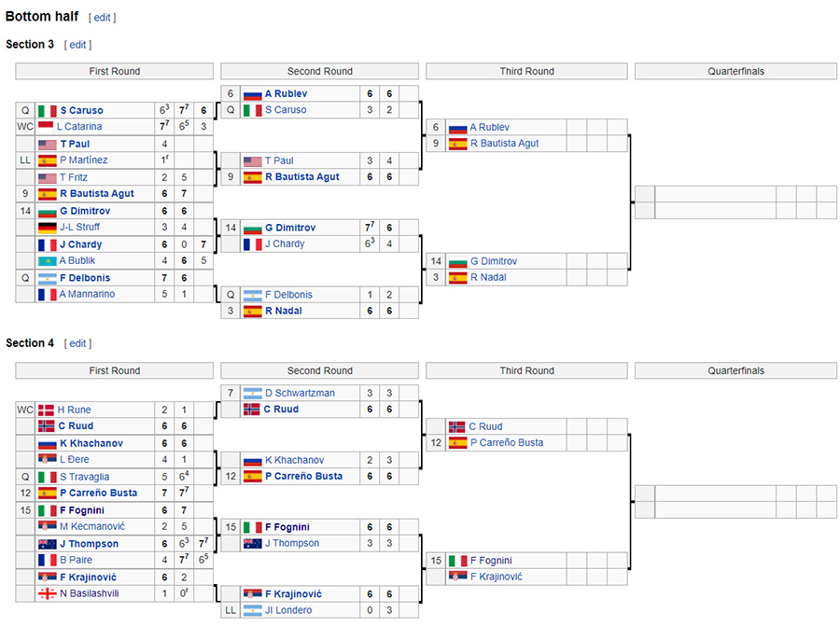Open F Krajinović's link in Third Round
The width and height of the screenshot is (840, 626).
[497, 577]
